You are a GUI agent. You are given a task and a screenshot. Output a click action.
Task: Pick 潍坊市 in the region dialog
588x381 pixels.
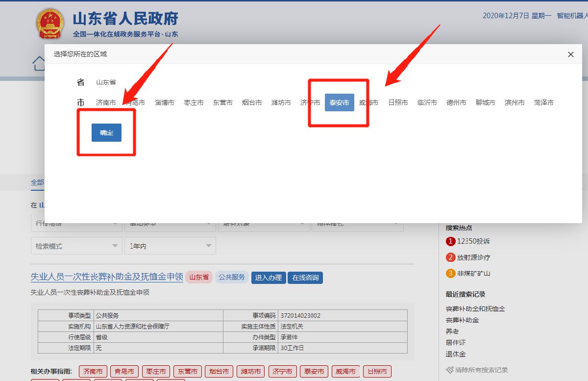tap(281, 102)
